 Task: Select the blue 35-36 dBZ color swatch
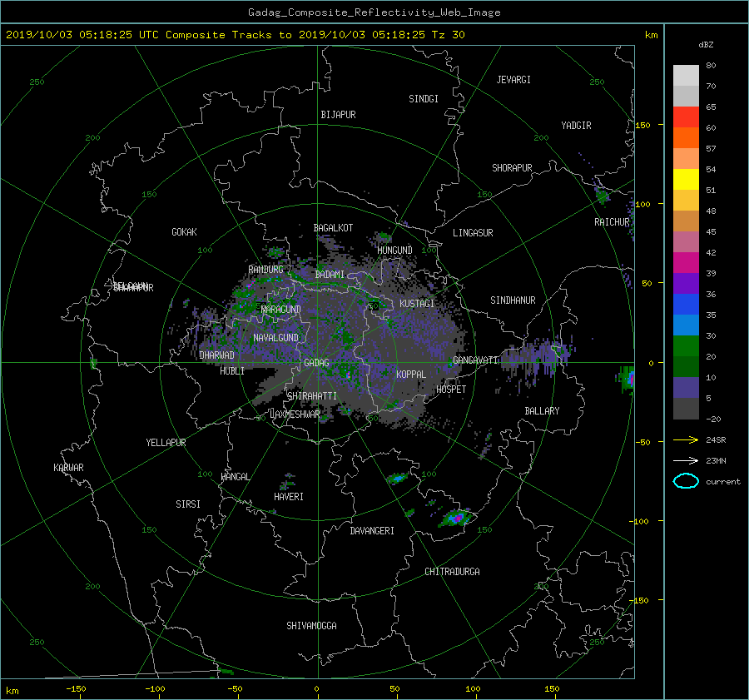click(x=686, y=305)
